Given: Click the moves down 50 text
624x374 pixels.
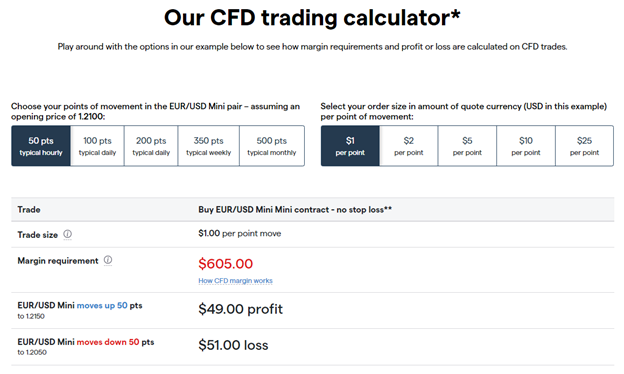Looking at the screenshot, I should pyautogui.click(x=108, y=342).
